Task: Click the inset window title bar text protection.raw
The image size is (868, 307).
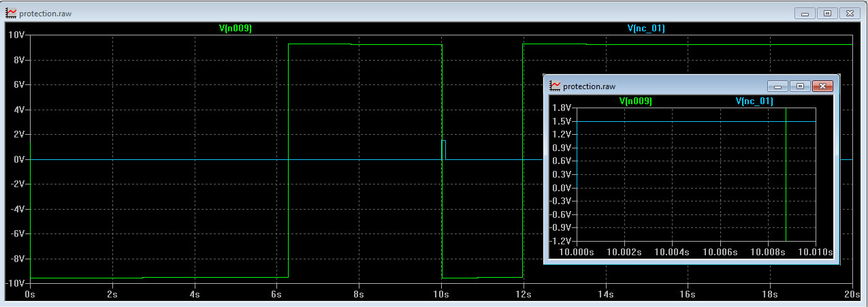Action: tap(589, 86)
